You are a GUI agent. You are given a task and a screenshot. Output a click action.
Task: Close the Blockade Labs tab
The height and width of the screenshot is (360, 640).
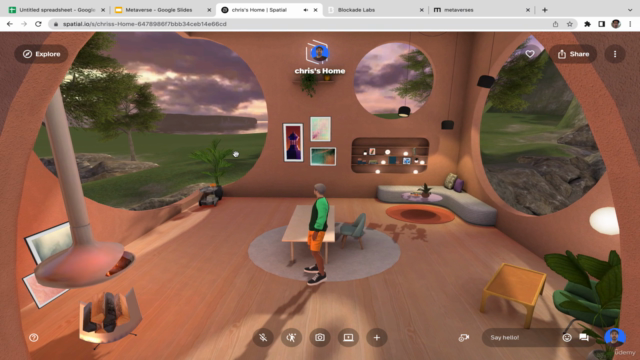(x=421, y=10)
